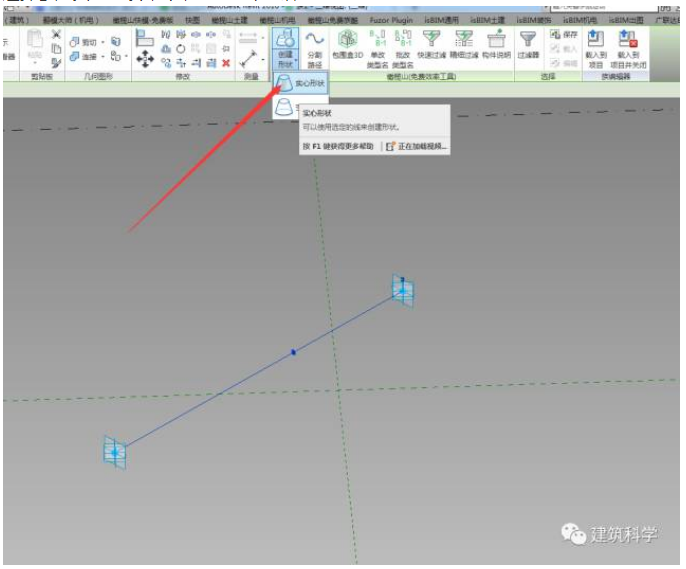The width and height of the screenshot is (686, 569).
Task: Click the 快速过滤 quick filter tool
Action: pos(431,45)
